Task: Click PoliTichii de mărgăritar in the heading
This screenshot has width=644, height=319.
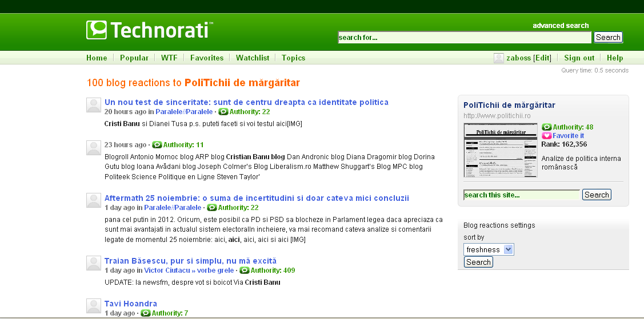Action: 242,83
